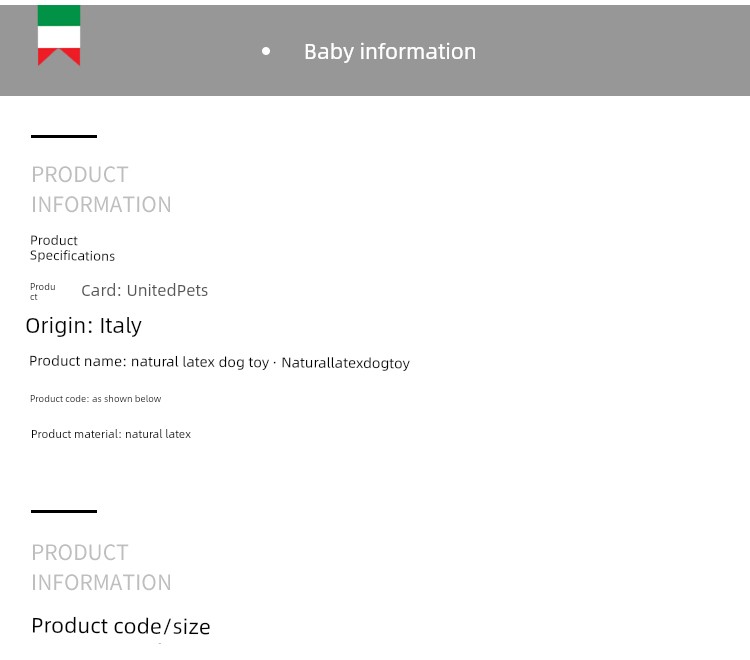Click the white bullet dot in header
The image size is (750, 660).
coord(266,51)
